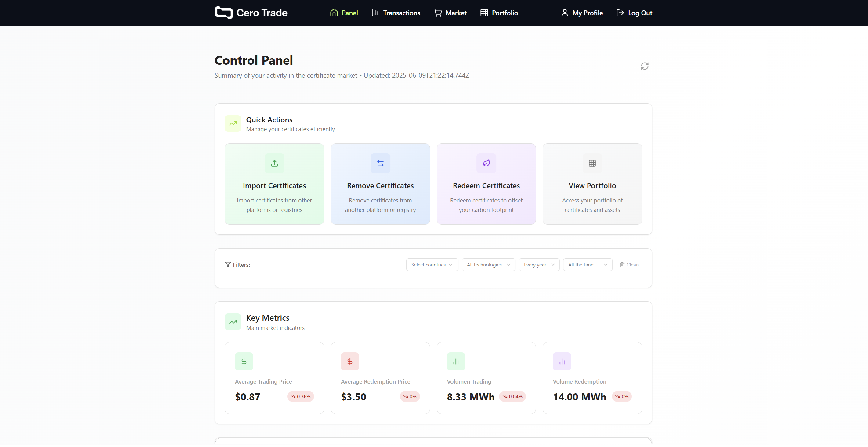Click the leaf icon on Redeem Certificates
Image resolution: width=868 pixels, height=447 pixels.
point(486,163)
